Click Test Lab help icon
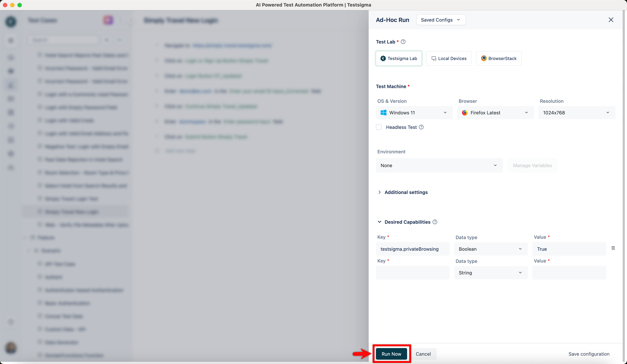This screenshot has height=364, width=627. [x=403, y=42]
